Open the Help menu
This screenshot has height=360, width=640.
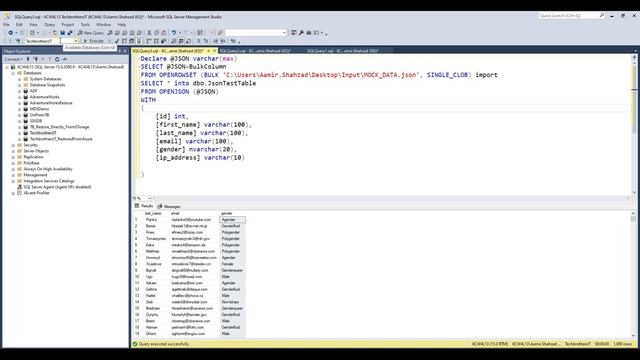point(122,24)
